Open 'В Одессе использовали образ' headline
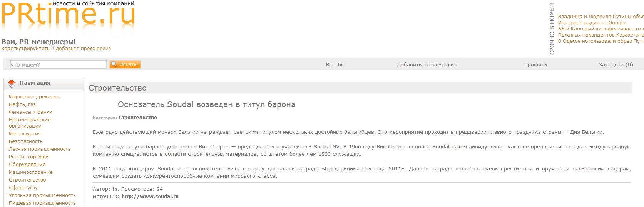 coord(601,41)
